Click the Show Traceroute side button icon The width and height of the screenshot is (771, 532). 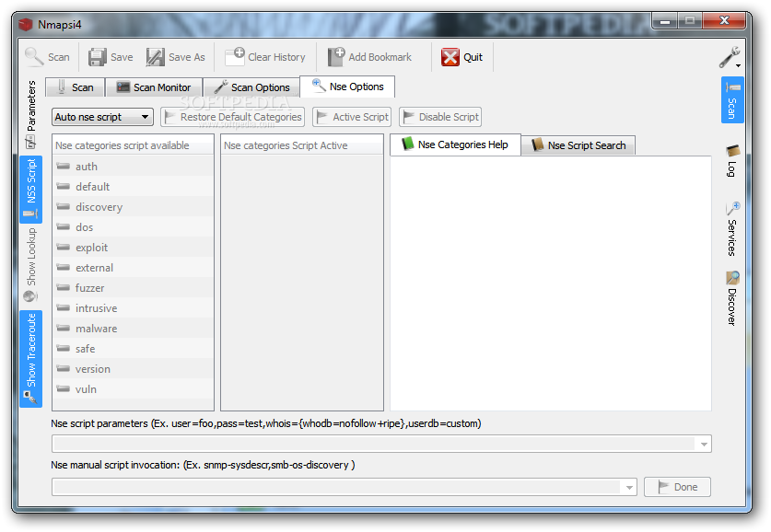[30, 397]
